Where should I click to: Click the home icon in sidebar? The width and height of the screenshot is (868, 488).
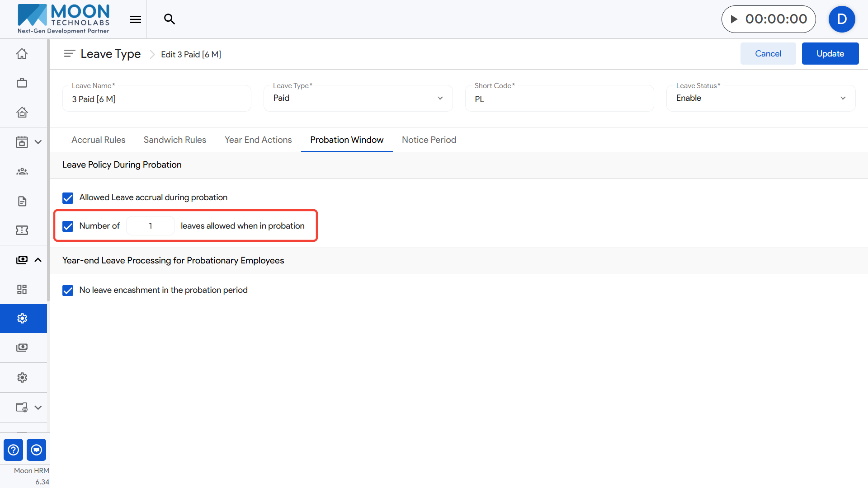tap(22, 54)
